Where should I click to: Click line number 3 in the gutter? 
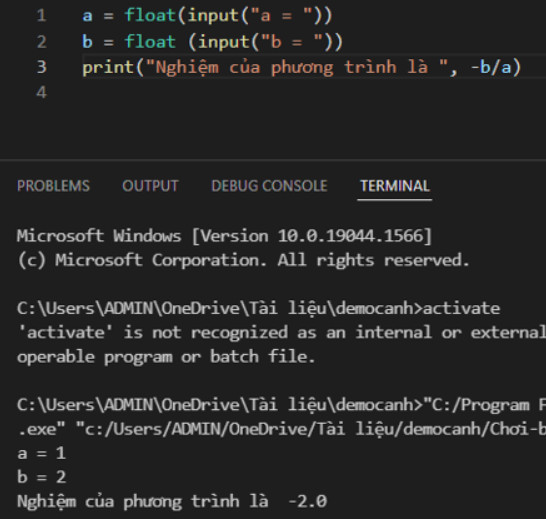tap(41, 67)
